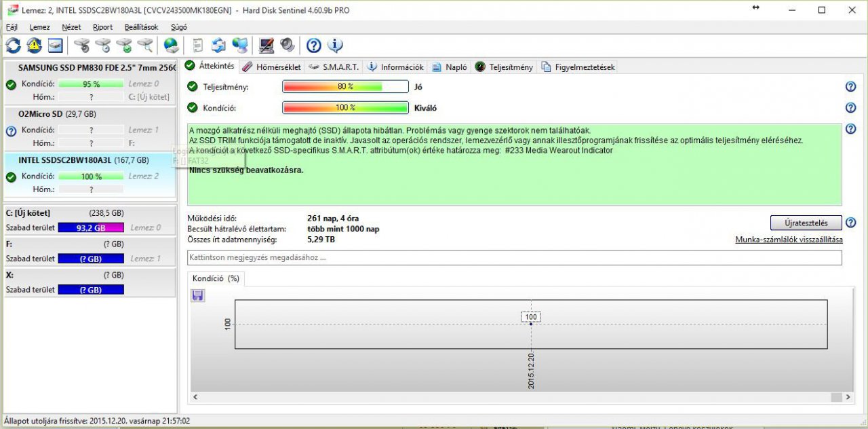This screenshot has height=429, width=868.
Task: Open the Súgó menu
Action: pyautogui.click(x=179, y=27)
